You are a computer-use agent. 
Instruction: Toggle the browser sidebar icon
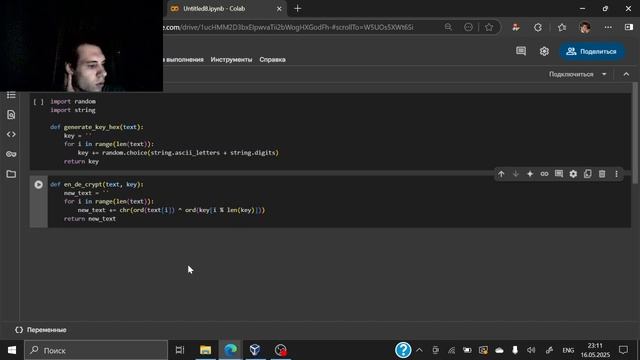(x=629, y=27)
